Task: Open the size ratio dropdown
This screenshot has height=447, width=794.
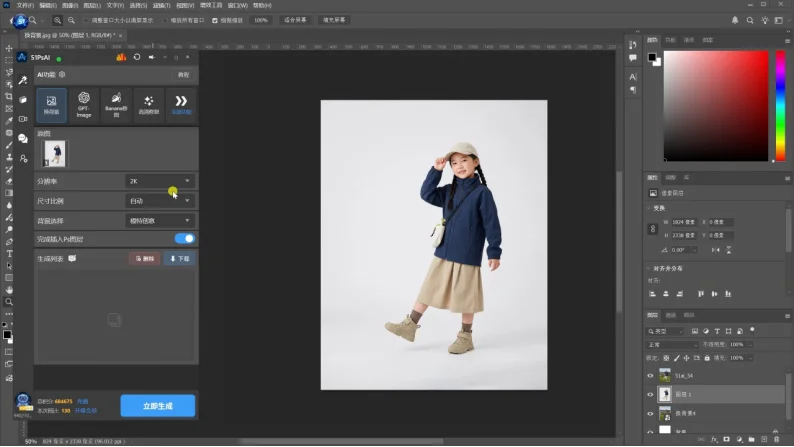Action: [159, 201]
